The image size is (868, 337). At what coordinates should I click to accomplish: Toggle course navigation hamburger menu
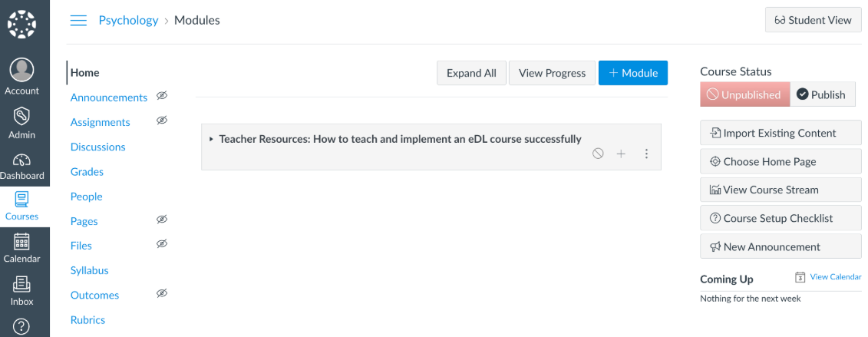[x=78, y=21]
